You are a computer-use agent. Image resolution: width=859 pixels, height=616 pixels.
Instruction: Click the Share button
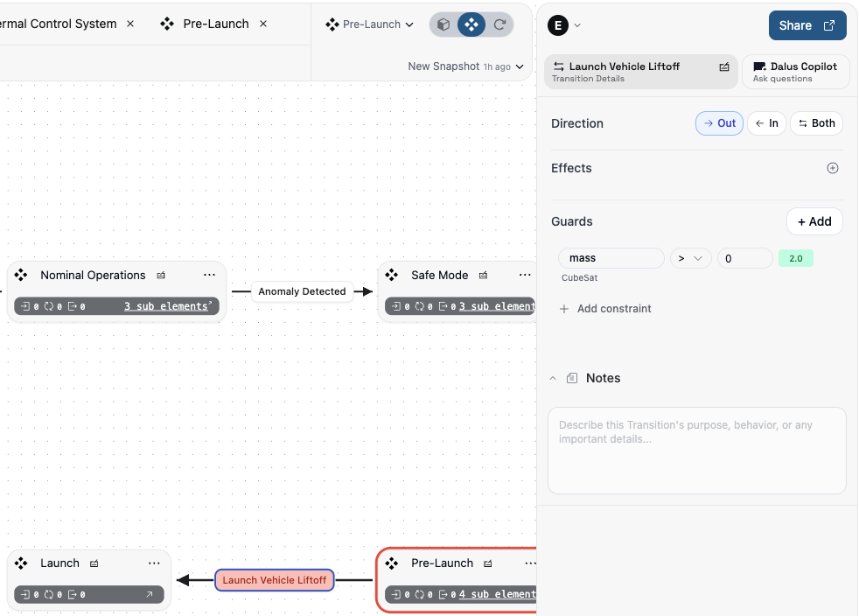[807, 25]
